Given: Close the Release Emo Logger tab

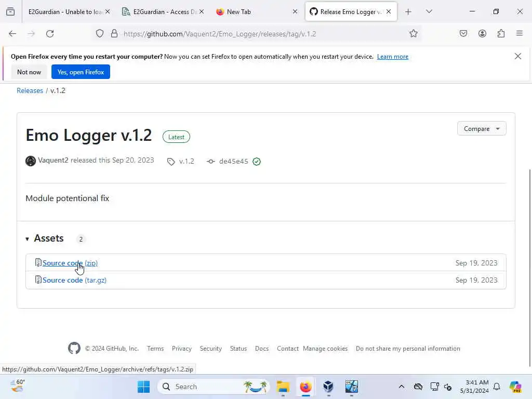Looking at the screenshot, I should 389,11.
